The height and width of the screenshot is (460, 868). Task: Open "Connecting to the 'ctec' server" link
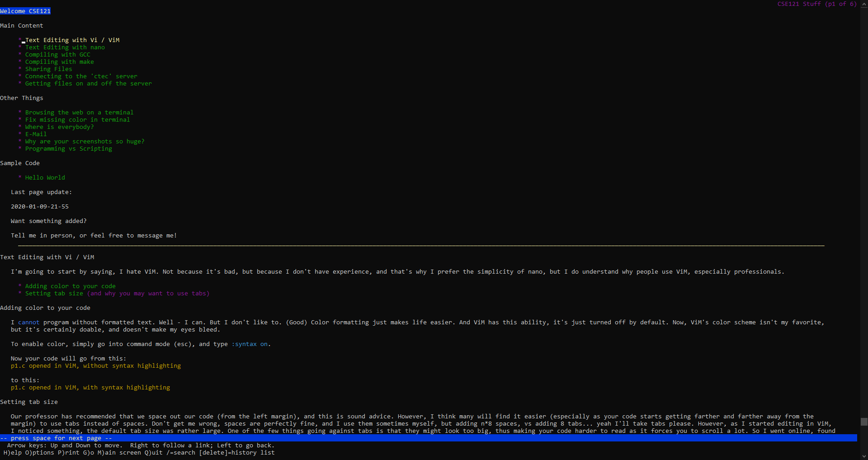81,76
